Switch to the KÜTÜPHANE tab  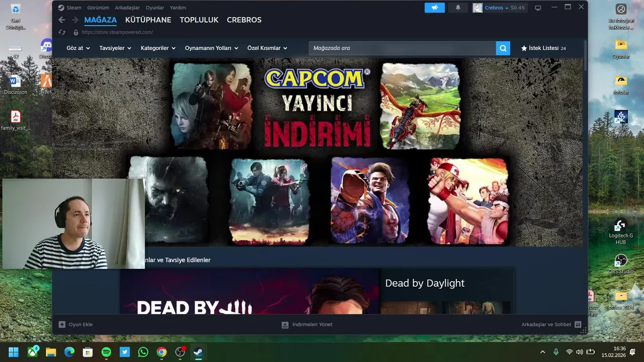[148, 20]
